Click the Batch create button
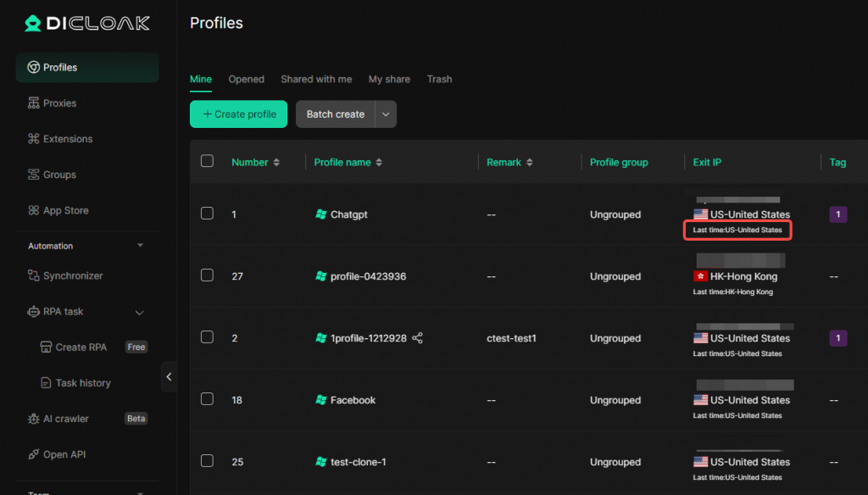 tap(336, 114)
